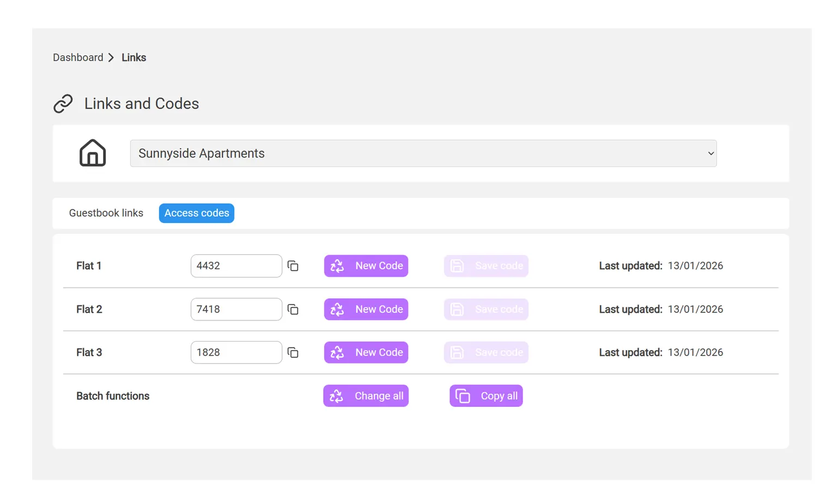
Task: Open the Dashboard breadcrumb link
Action: 78,57
